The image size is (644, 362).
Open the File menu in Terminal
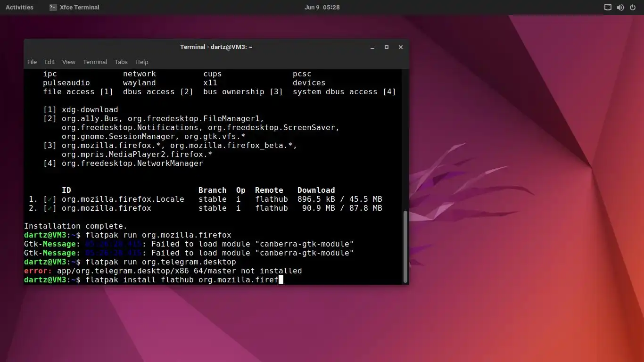click(x=32, y=62)
